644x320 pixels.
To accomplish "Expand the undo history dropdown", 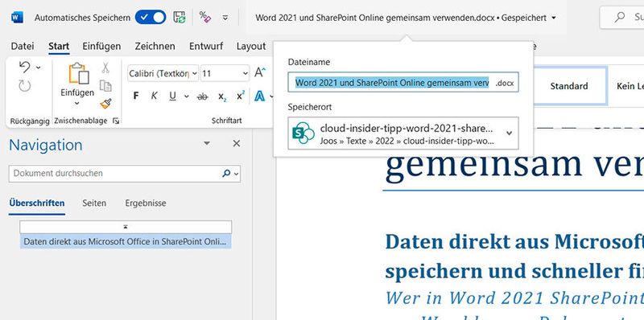I will (38, 68).
